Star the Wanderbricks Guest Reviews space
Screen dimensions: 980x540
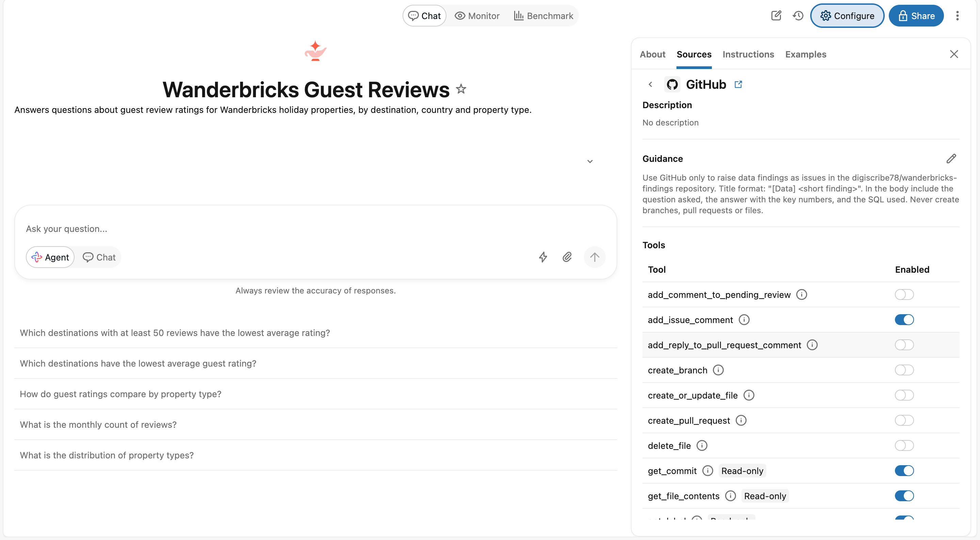coord(461,89)
